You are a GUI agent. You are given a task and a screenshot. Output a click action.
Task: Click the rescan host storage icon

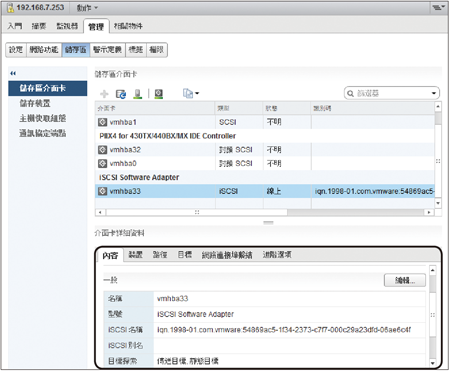coord(137,94)
